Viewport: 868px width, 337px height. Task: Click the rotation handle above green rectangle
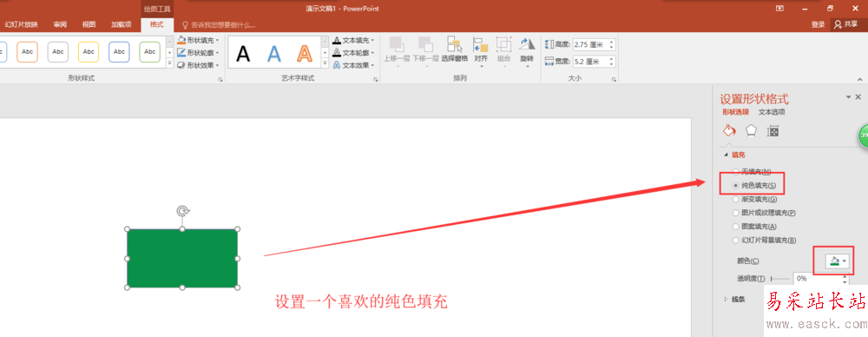coord(182,210)
